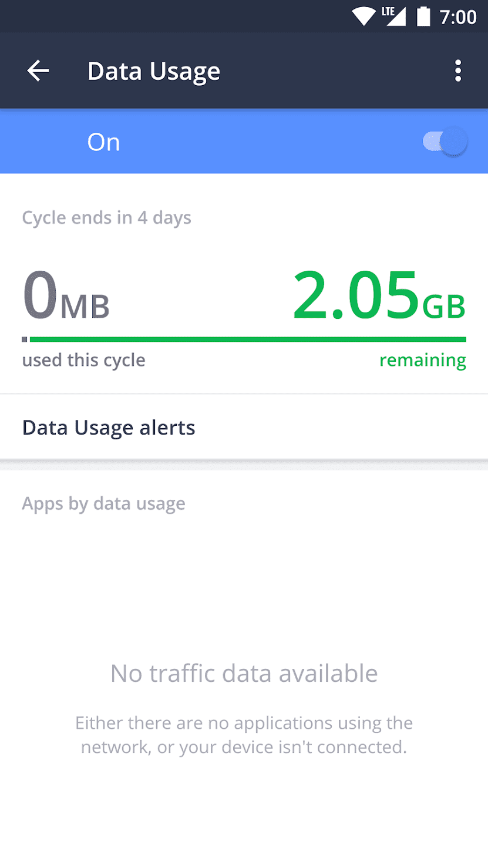The width and height of the screenshot is (488, 868).
Task: Click the network connection explanation text
Action: 244,735
